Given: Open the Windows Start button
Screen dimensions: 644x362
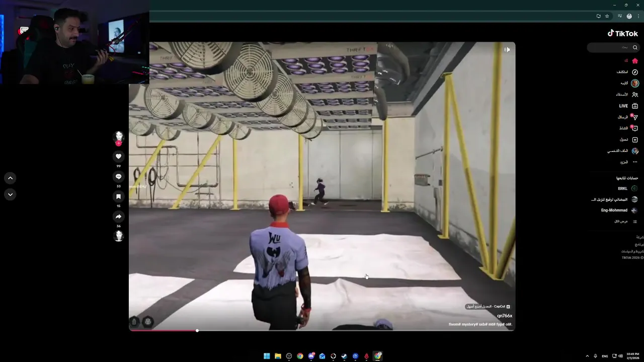Looking at the screenshot, I should click(x=267, y=356).
